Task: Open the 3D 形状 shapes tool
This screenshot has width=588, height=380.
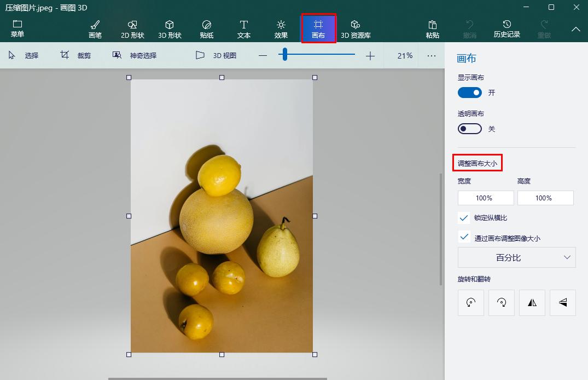Action: coord(170,29)
